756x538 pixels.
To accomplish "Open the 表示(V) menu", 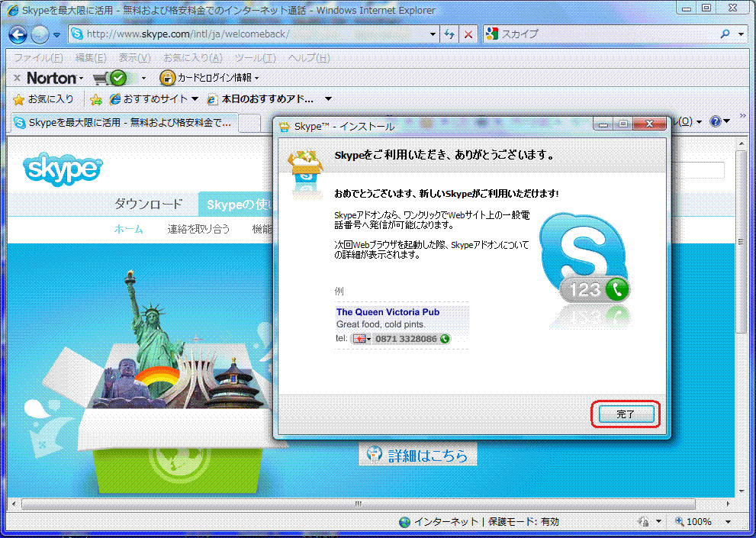I will click(134, 58).
